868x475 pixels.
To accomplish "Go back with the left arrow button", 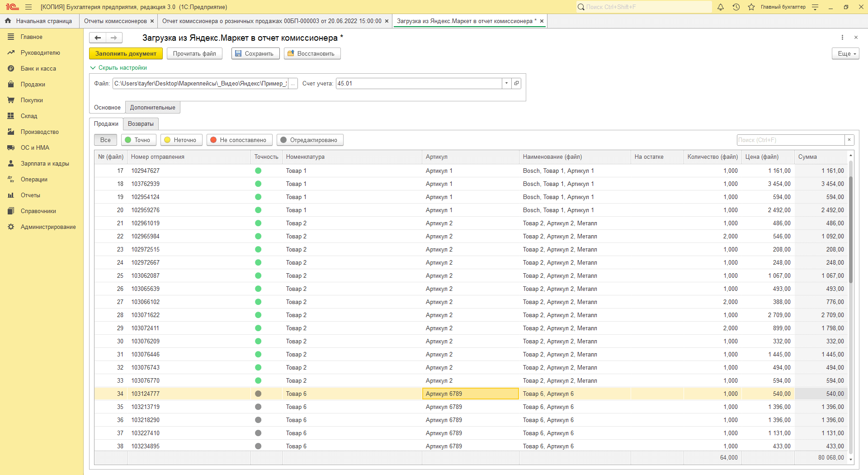I will 98,38.
